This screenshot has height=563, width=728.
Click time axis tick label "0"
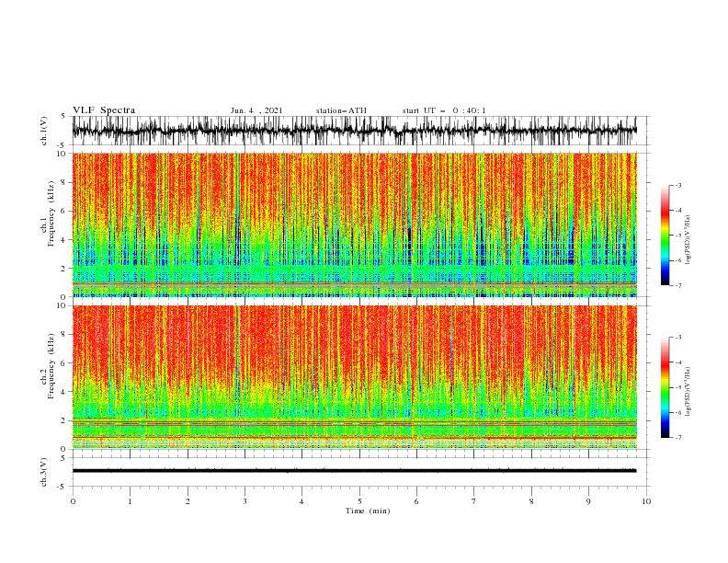click(x=73, y=501)
